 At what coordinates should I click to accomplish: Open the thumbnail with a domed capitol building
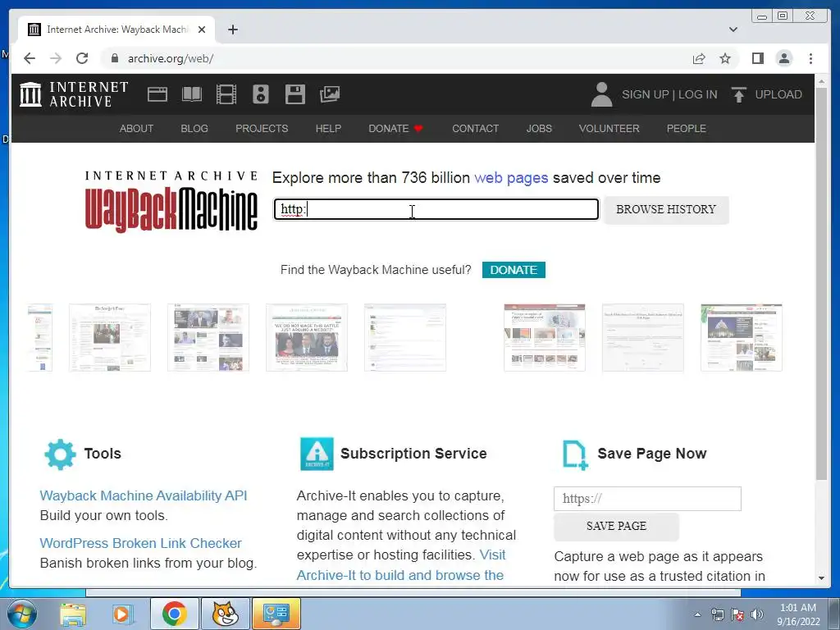tap(742, 337)
